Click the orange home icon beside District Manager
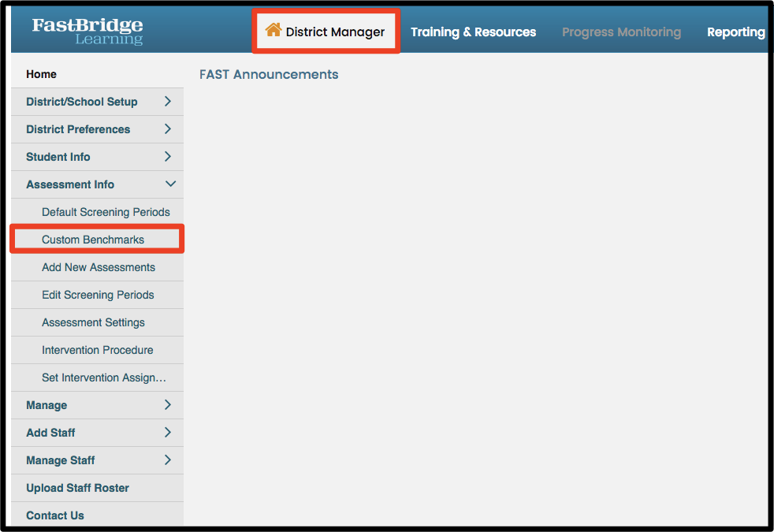 [273, 30]
